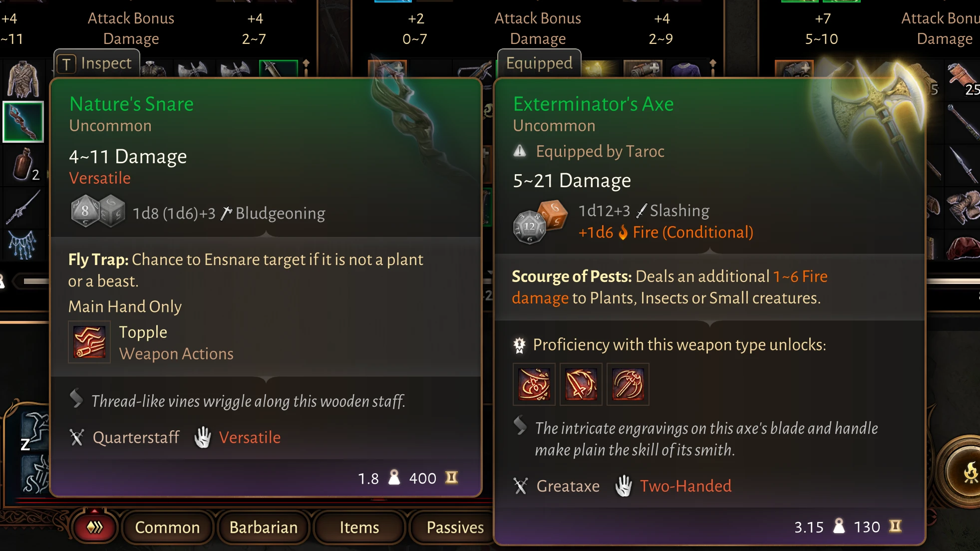This screenshot has height=551, width=980.
Task: Select the potion bottle with quantity 2
Action: click(23, 165)
